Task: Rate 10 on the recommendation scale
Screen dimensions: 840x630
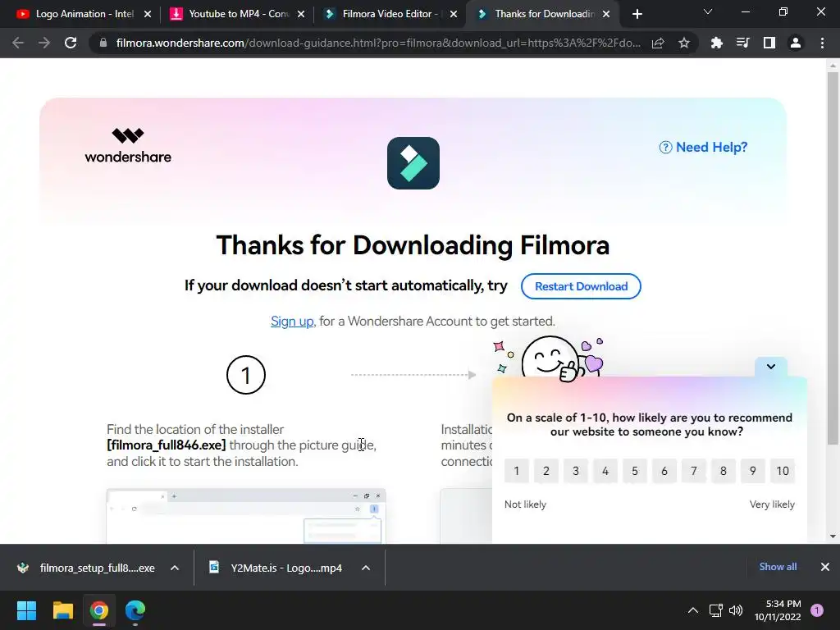Action: click(782, 471)
